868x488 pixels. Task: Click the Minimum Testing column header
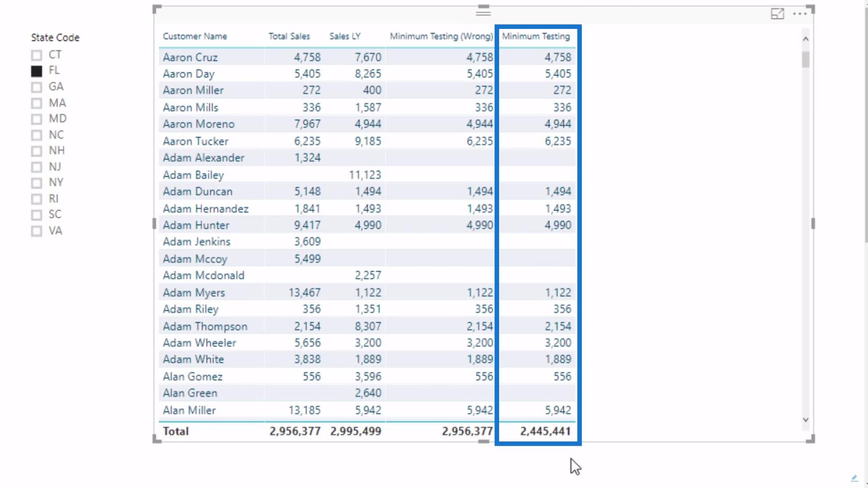pyautogui.click(x=536, y=36)
